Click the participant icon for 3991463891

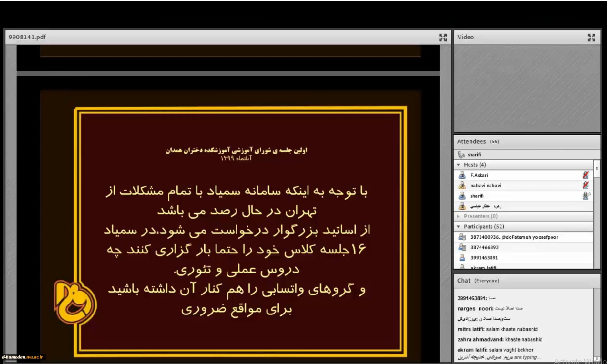(x=462, y=257)
